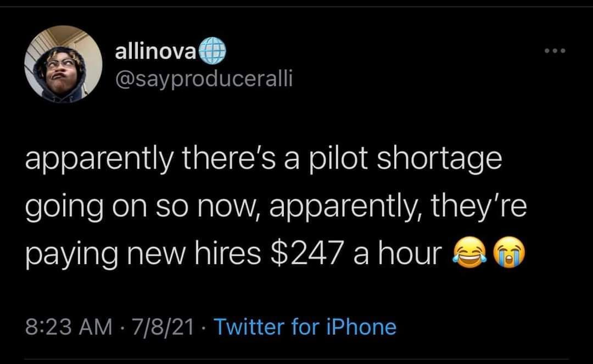Image resolution: width=593 pixels, height=364 pixels.
Task: Select the profile picture of allinova
Action: (x=64, y=65)
